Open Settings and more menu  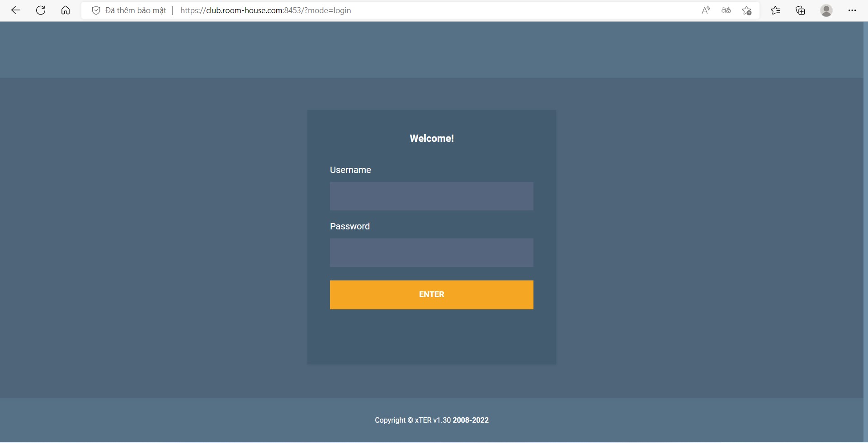click(852, 10)
